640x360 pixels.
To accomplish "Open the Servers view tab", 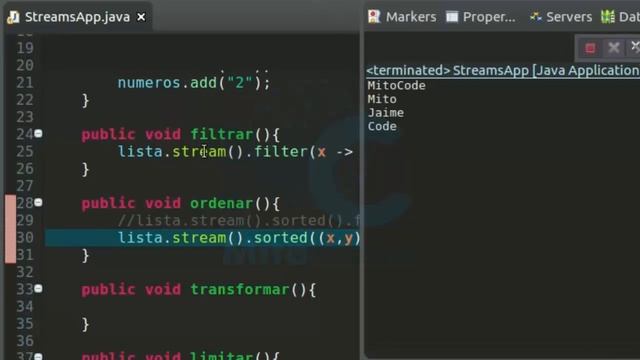I will 560,17.
